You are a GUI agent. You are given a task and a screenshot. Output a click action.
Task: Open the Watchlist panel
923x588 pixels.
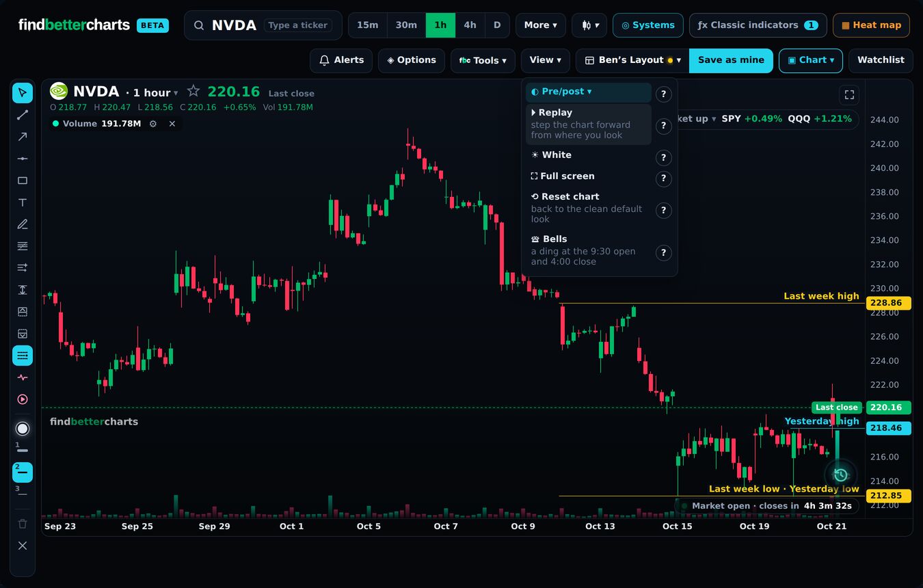[x=881, y=60]
